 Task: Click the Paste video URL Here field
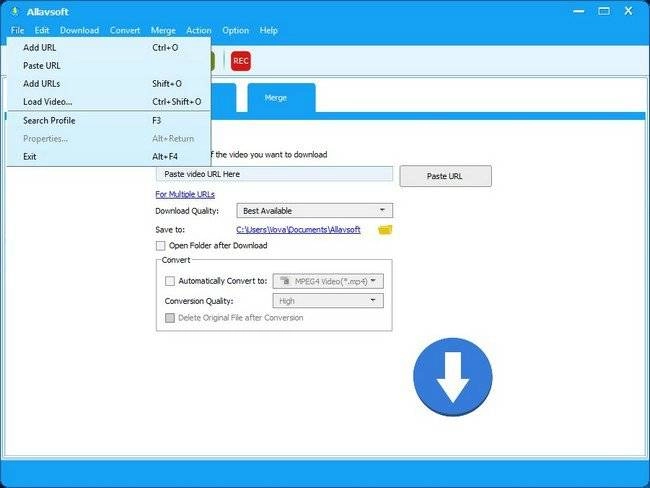point(274,174)
